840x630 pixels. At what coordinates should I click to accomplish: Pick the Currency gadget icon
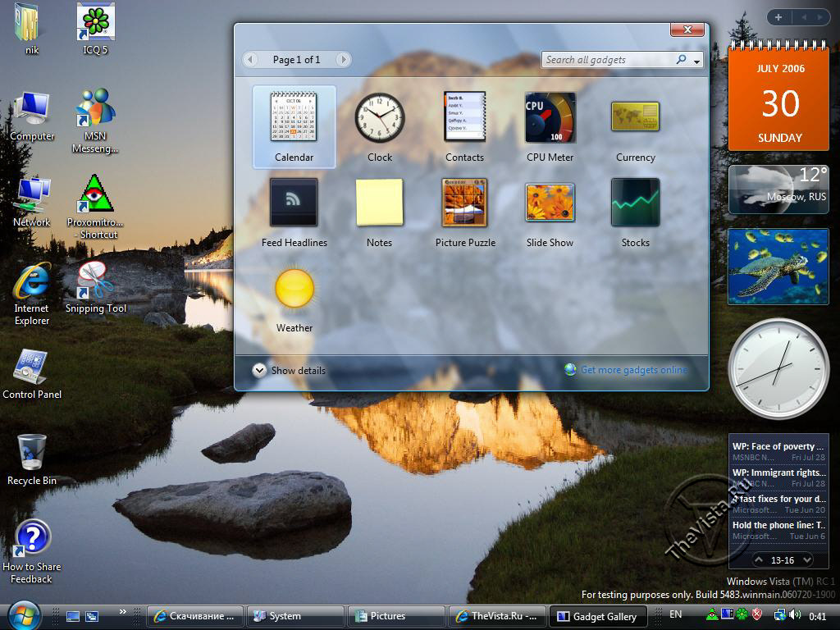click(x=635, y=117)
